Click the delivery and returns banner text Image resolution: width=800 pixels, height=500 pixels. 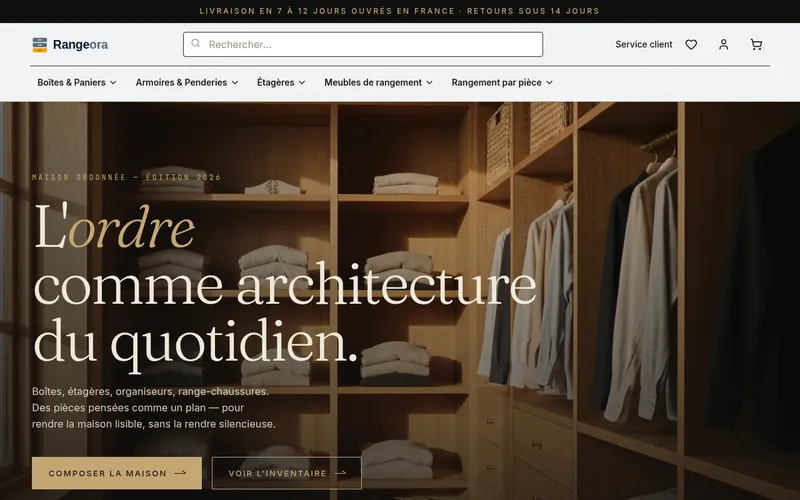coord(399,11)
